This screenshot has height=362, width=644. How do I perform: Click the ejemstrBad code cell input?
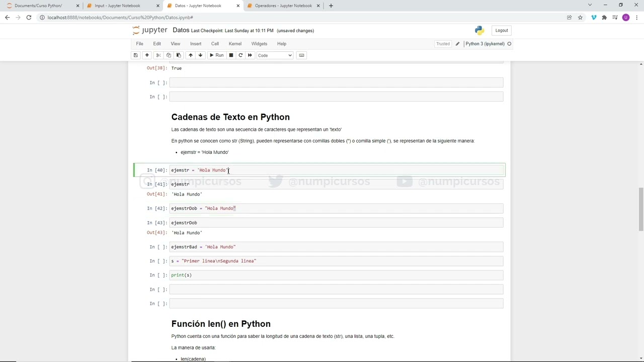pos(336,247)
